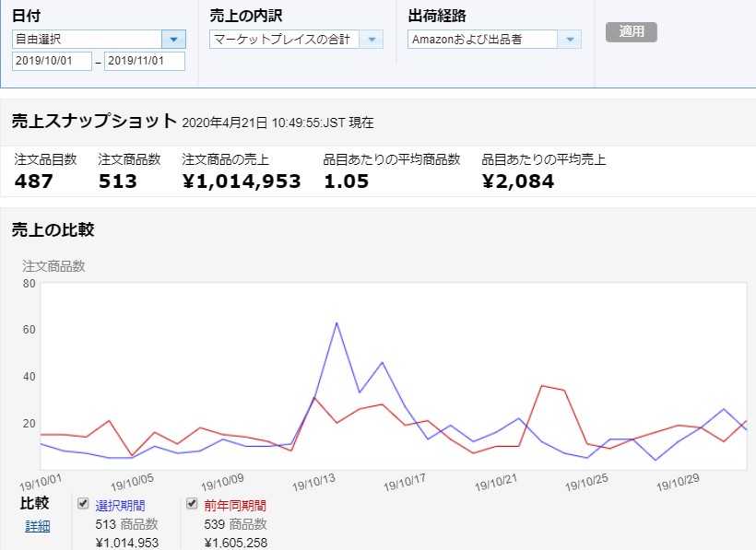Open the 自由選択 date range dropdown arrow

(173, 39)
